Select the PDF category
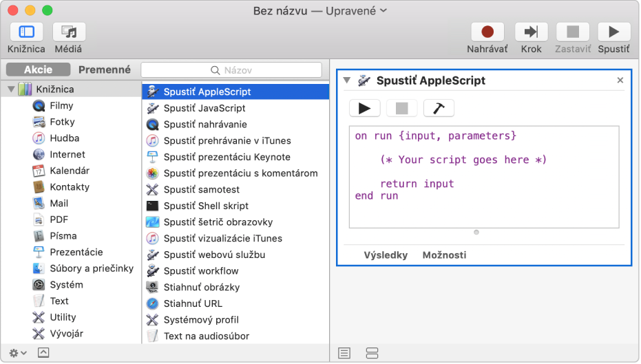Image resolution: width=641 pixels, height=364 pixels. (x=59, y=220)
